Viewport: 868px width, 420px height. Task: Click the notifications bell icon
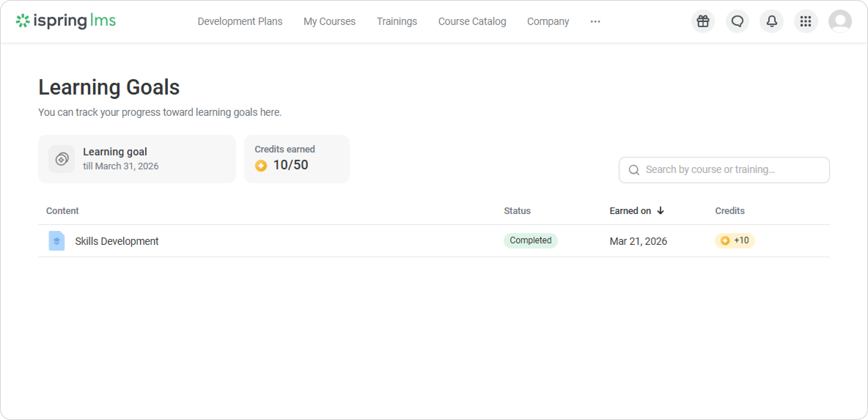pos(772,21)
